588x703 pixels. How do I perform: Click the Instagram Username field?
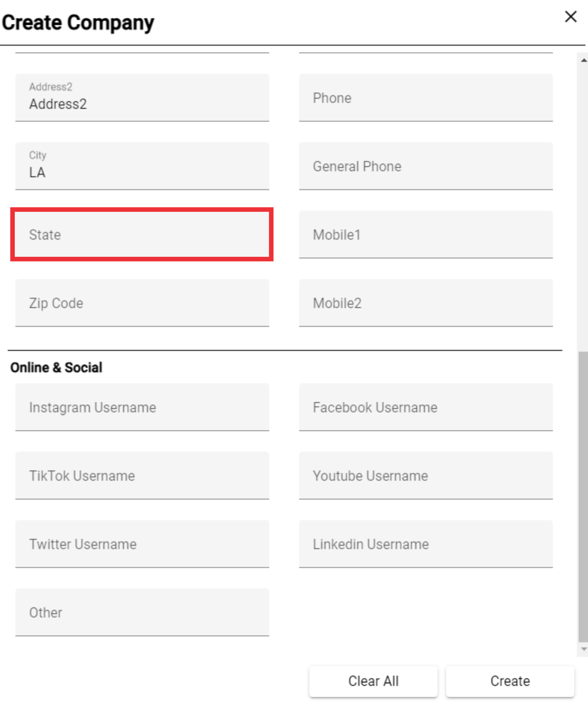click(142, 407)
